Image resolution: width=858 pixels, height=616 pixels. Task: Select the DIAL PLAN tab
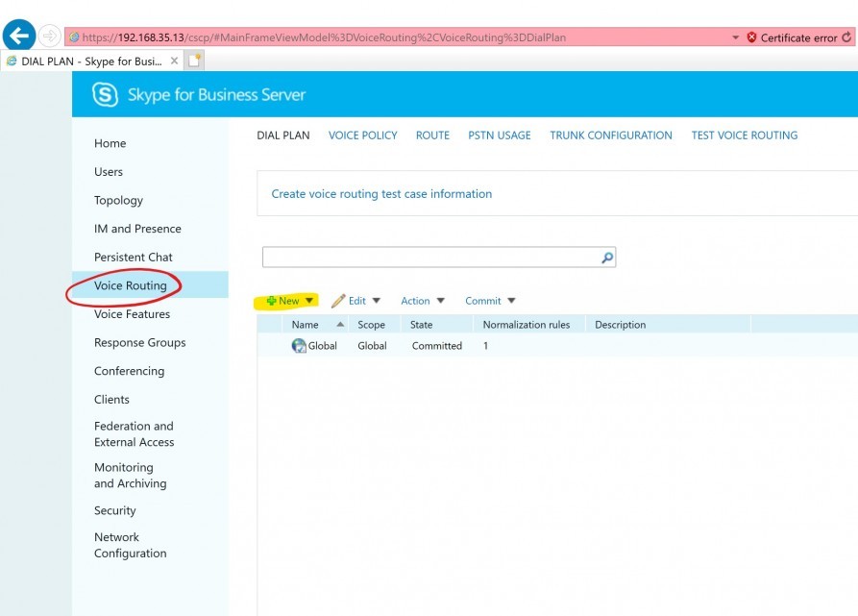pos(283,136)
